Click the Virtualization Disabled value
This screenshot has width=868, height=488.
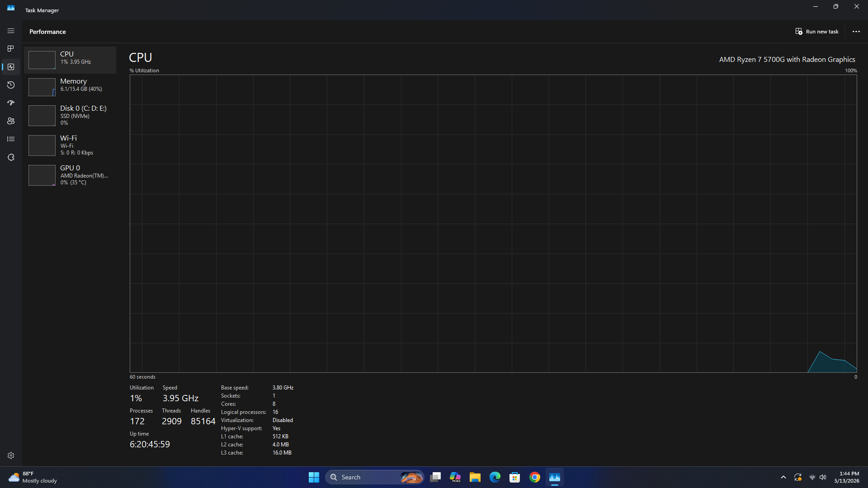(x=283, y=420)
